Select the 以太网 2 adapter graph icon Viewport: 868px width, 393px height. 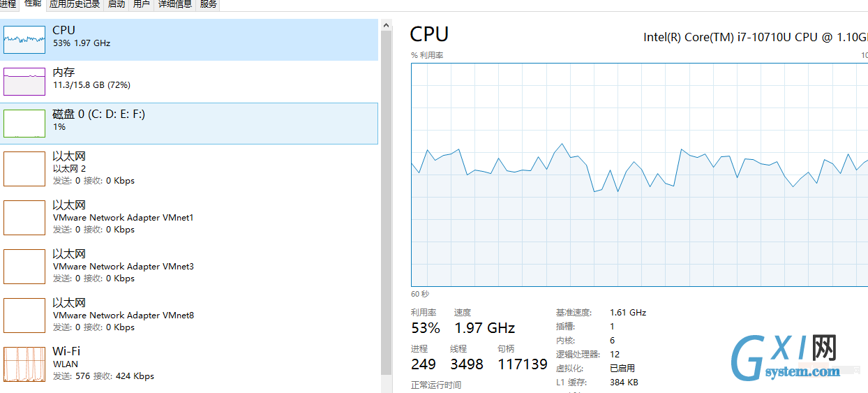point(24,168)
